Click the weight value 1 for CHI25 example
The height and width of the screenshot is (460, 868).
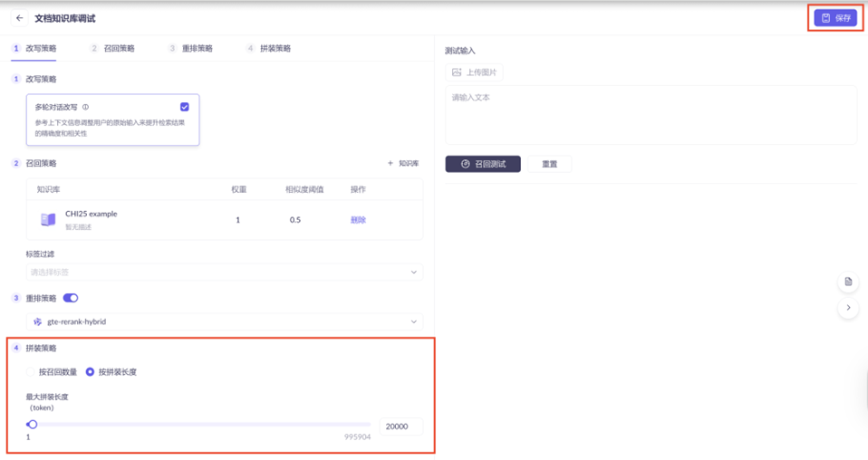tap(238, 220)
